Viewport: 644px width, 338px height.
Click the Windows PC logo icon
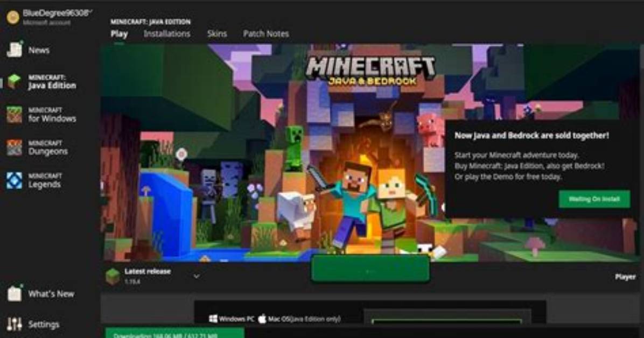[x=213, y=319]
